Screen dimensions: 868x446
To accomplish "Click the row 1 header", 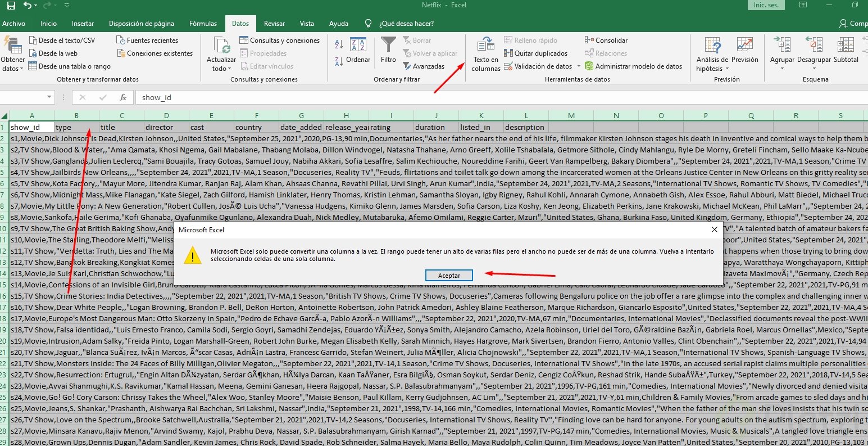I will 4,127.
